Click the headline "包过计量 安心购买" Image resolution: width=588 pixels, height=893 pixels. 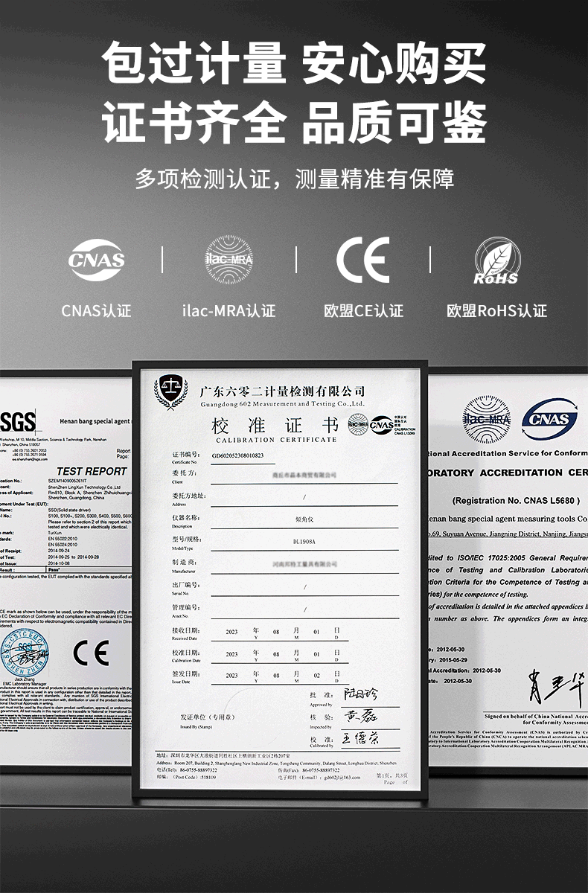[294, 64]
